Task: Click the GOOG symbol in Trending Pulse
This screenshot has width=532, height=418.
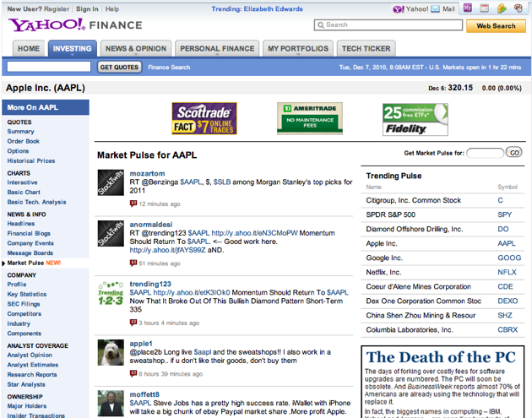Action: click(x=509, y=258)
